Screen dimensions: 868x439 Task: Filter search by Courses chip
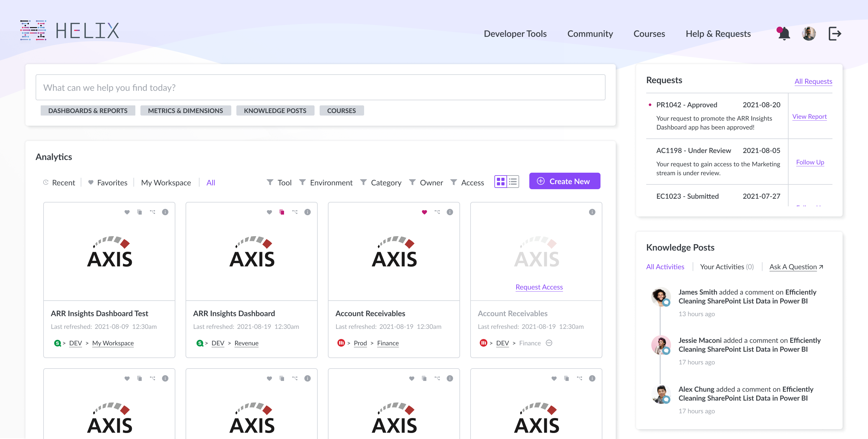click(x=341, y=111)
